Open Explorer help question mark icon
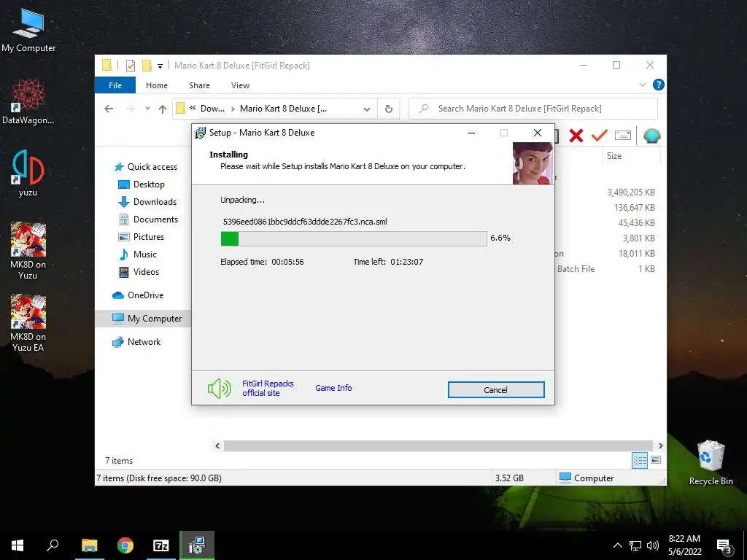The height and width of the screenshot is (560, 747). point(659,85)
